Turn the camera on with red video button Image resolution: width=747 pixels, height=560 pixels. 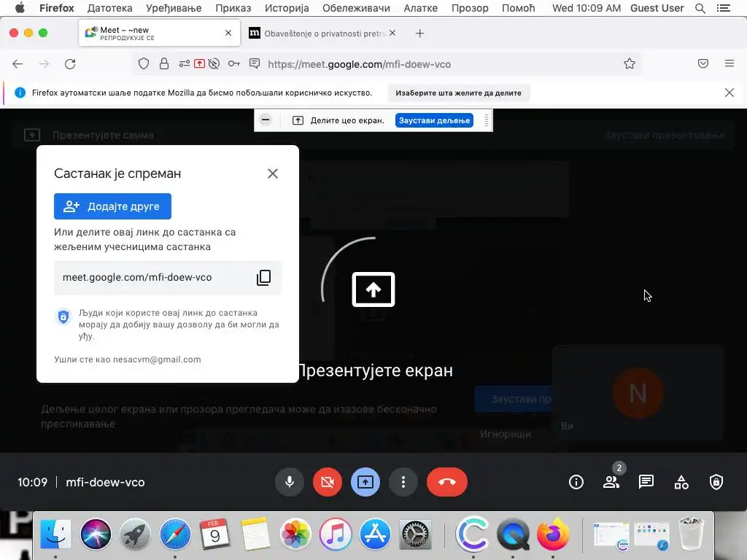[x=328, y=482]
